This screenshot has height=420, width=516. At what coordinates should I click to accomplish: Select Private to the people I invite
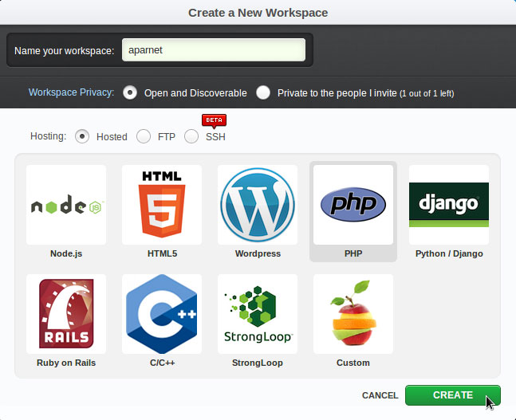[263, 92]
